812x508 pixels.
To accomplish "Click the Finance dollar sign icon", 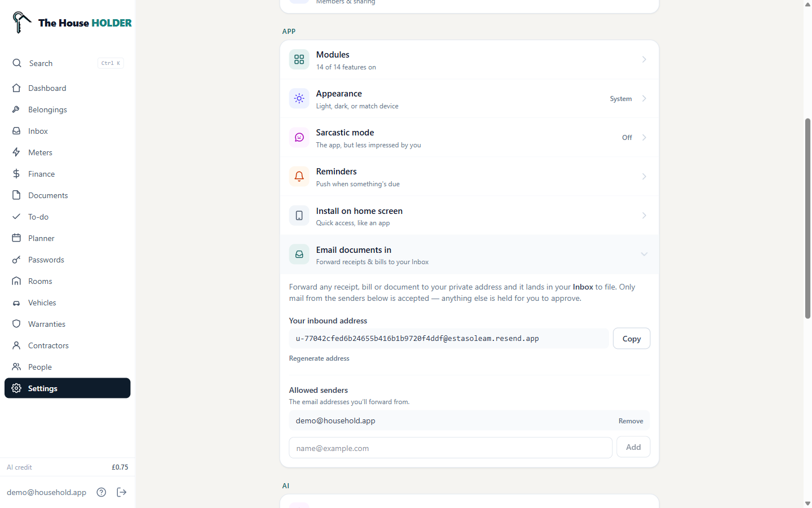I will 16,174.
